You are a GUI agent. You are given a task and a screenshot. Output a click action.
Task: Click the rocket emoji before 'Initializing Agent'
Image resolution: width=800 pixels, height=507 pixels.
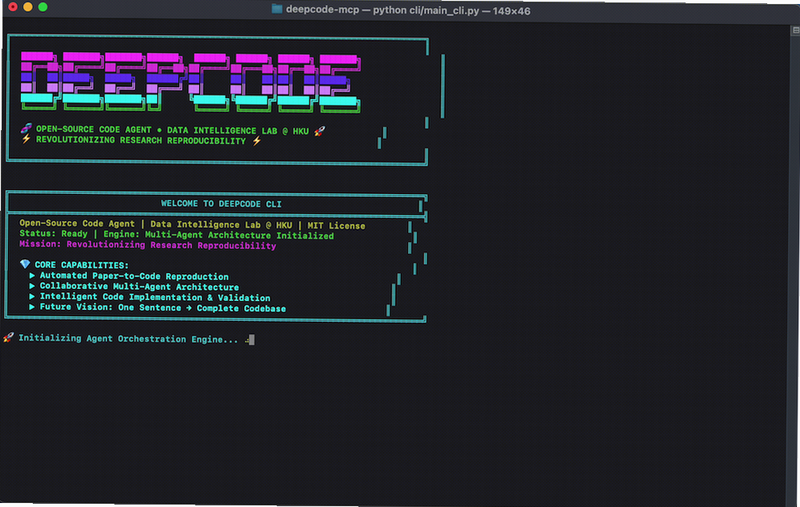pyautogui.click(x=8, y=337)
